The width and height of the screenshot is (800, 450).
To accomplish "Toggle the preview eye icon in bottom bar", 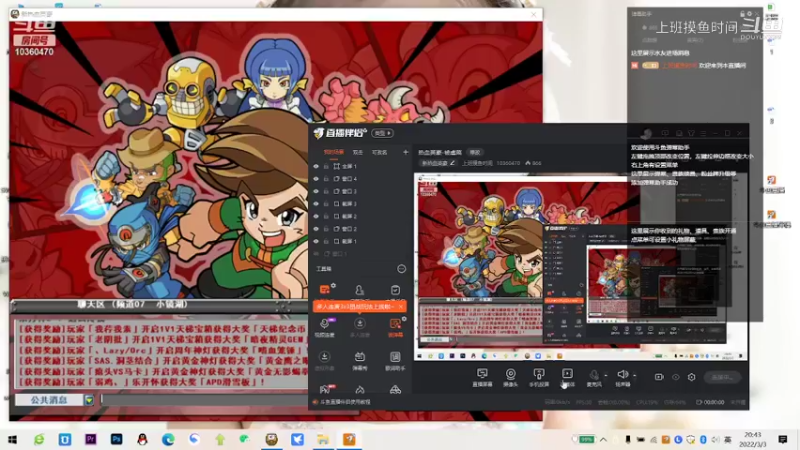I will (676, 377).
